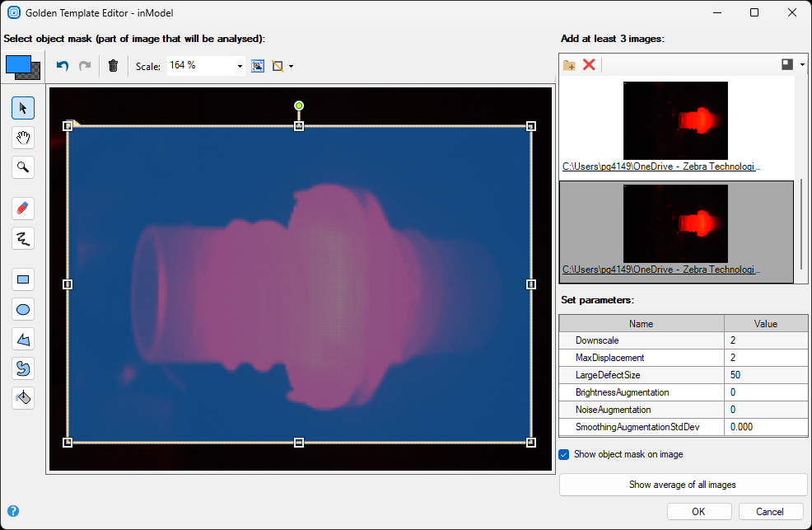Image resolution: width=812 pixels, height=530 pixels.
Task: Select the arrow pointer tool
Action: [23, 108]
